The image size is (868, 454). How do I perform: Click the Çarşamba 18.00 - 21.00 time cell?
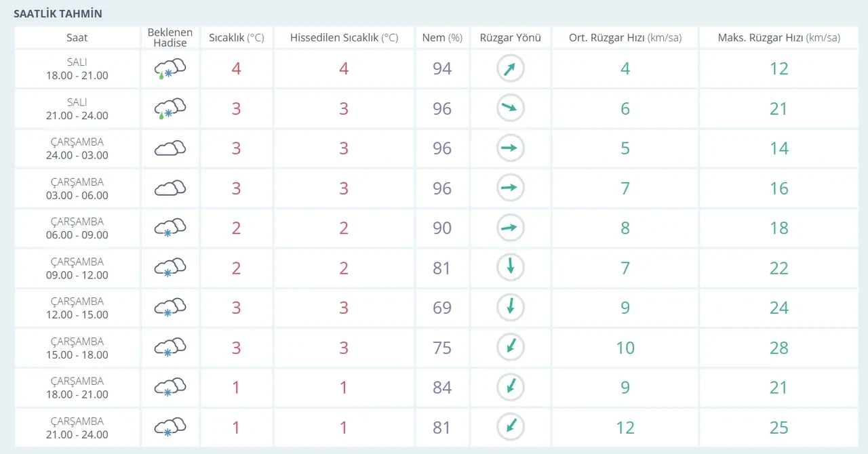(77, 388)
